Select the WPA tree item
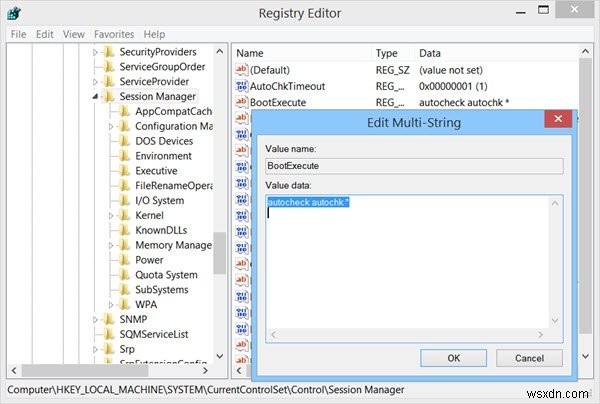Screen dimensions: 600x404 [x=146, y=305]
